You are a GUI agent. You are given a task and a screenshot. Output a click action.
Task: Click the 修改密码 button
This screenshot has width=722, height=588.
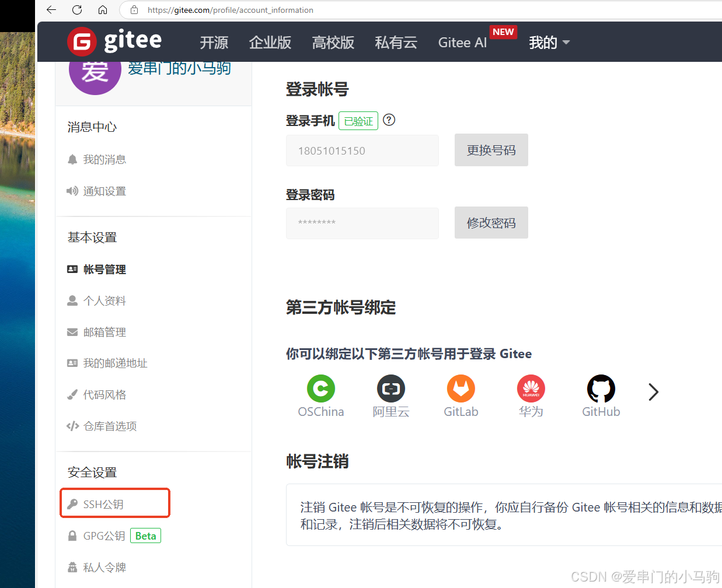(x=491, y=223)
